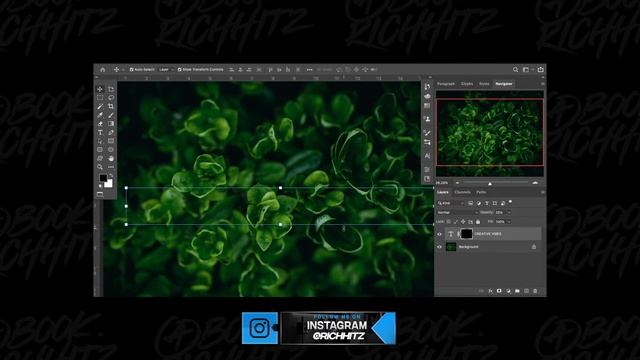Switch to the Paragraph tab

coord(446,84)
